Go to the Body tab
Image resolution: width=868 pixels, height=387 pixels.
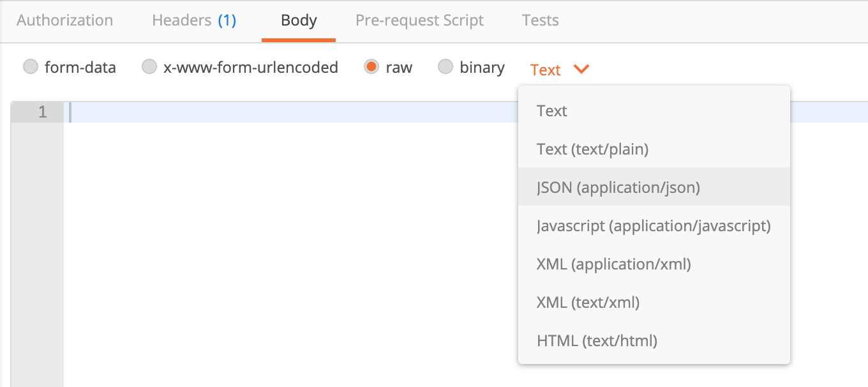(299, 20)
